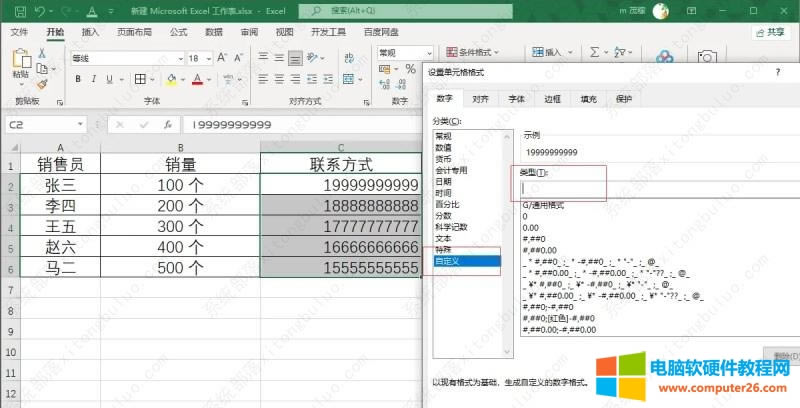Click the Insert Function fx icon
The width and height of the screenshot is (800, 408).
[166, 125]
